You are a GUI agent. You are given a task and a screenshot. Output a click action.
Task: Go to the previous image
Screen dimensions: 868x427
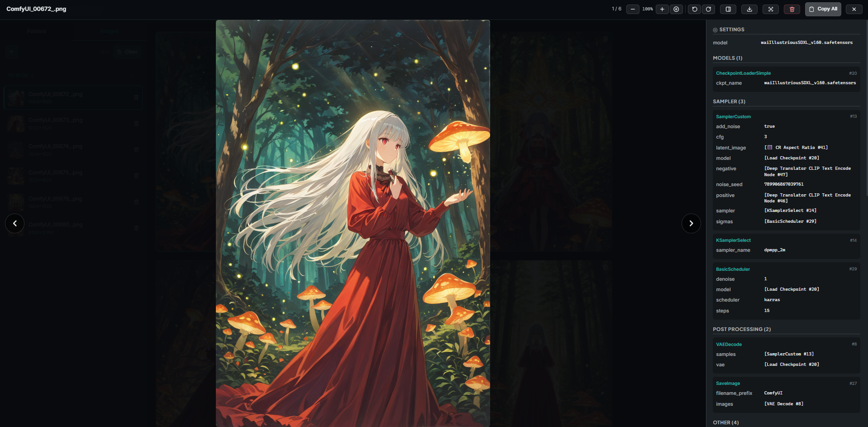(x=14, y=223)
